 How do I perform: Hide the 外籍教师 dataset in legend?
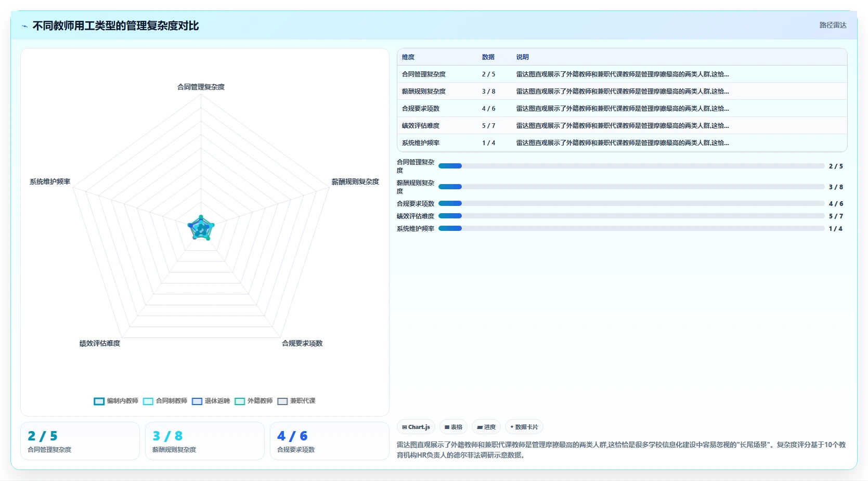[240, 401]
